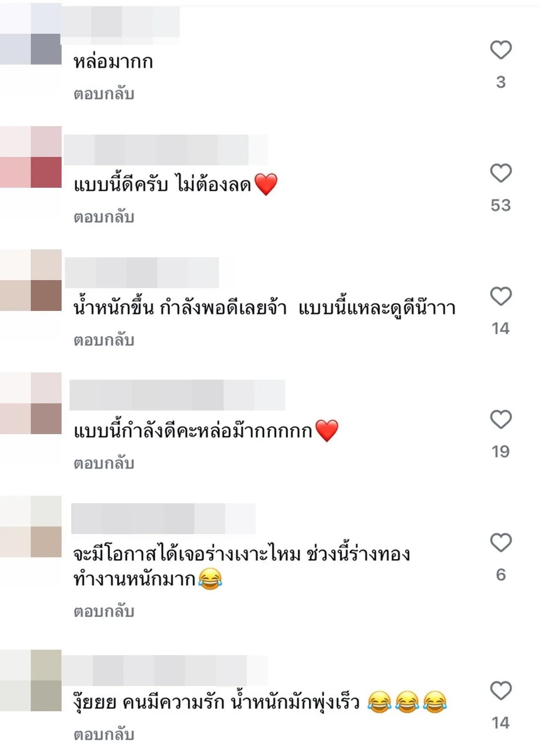Tap heart on comment with 19 likes
The width and height of the screenshot is (540, 756).
click(x=501, y=419)
